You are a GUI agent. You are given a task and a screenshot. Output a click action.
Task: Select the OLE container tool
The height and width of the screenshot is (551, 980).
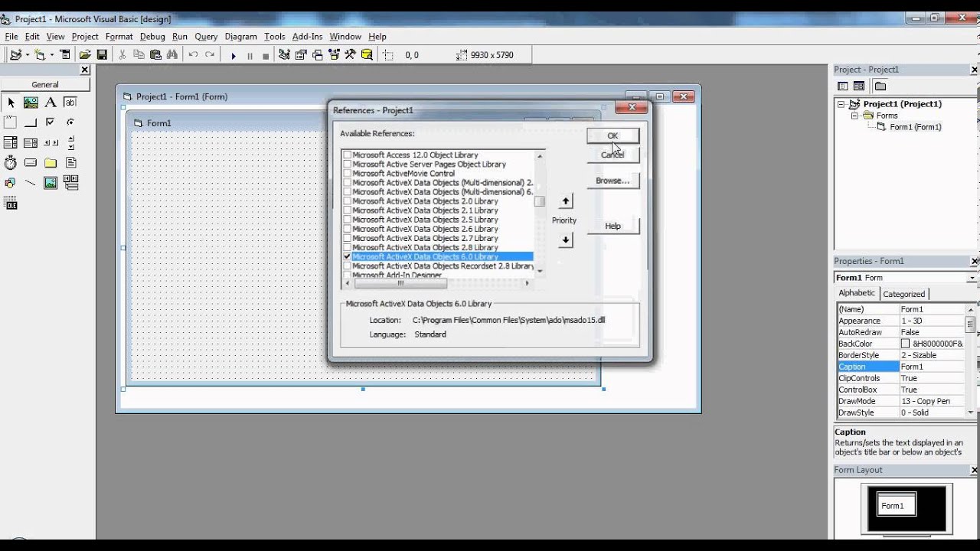tap(11, 204)
